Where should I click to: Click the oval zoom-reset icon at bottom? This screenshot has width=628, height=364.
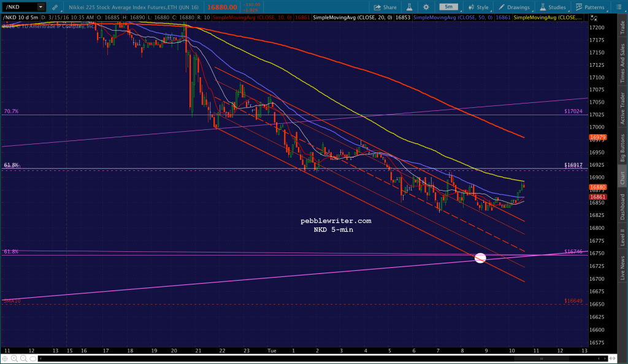click(33, 359)
